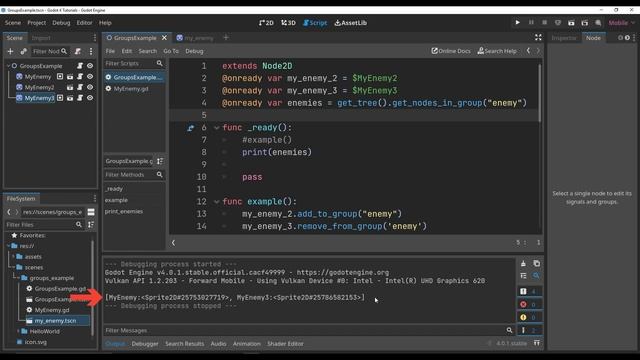Image resolution: width=640 pixels, height=360 pixels.
Task: Open the Mobile renderer dropdown
Action: pos(621,23)
